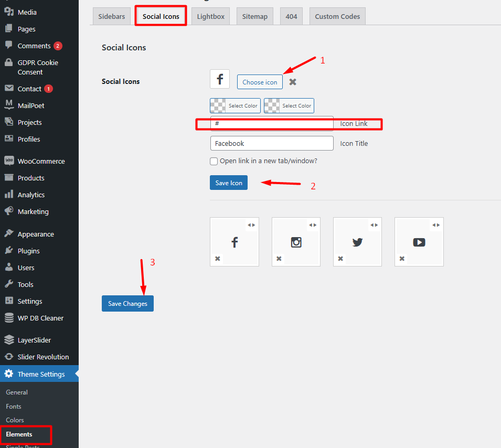
Task: Click the Users person icon
Action: pos(9,267)
